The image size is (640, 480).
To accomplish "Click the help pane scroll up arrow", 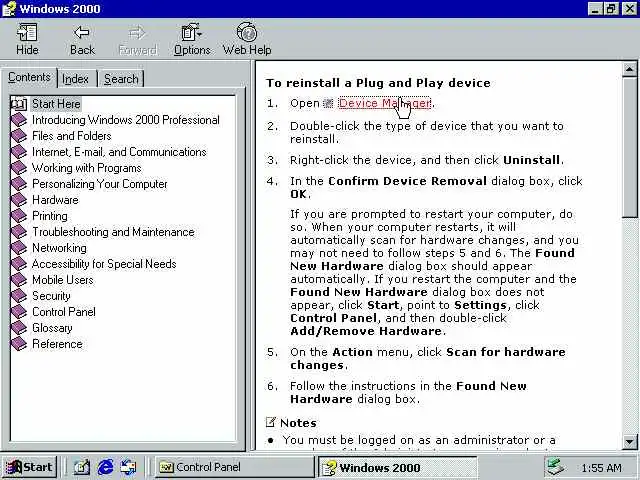I will pyautogui.click(x=629, y=69).
